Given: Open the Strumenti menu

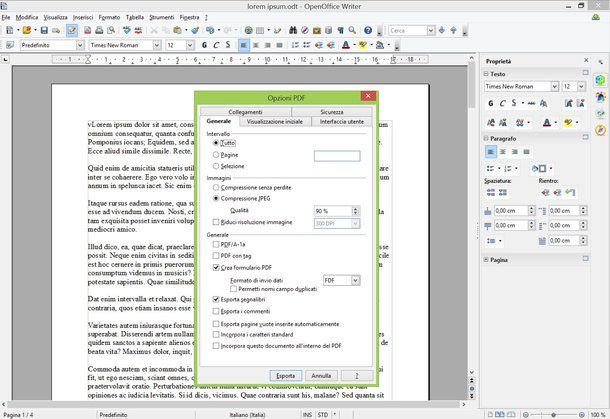Looking at the screenshot, I should [x=162, y=17].
